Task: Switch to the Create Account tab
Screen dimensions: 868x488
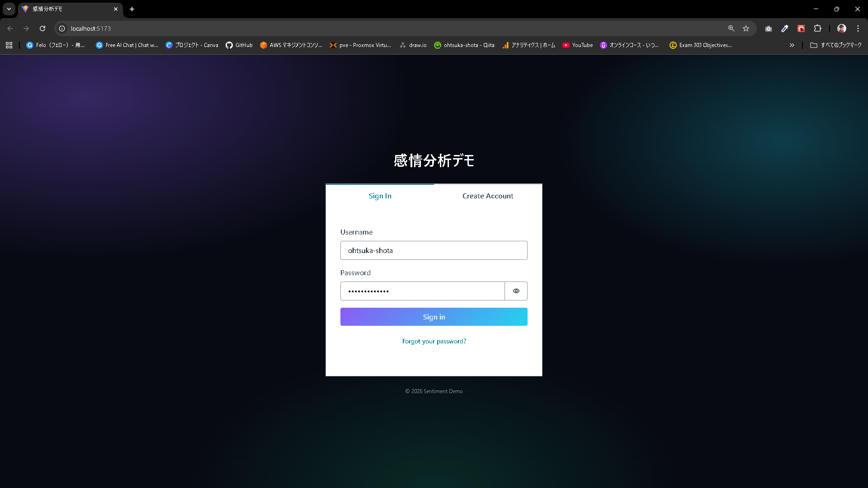Action: (x=487, y=196)
